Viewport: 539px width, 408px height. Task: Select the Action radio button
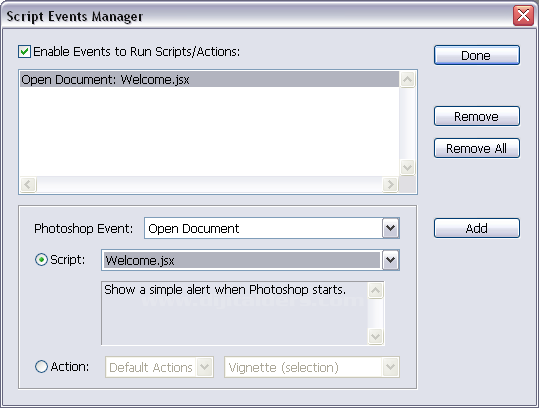[41, 367]
